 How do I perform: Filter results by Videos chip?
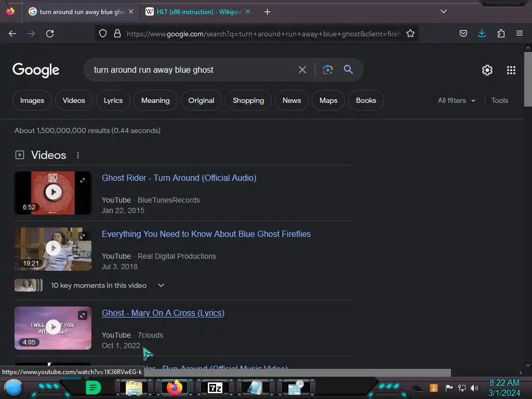pos(74,100)
